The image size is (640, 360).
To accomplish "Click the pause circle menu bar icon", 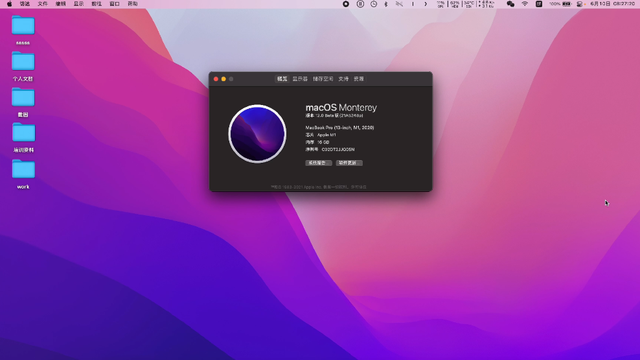I will [x=360, y=4].
